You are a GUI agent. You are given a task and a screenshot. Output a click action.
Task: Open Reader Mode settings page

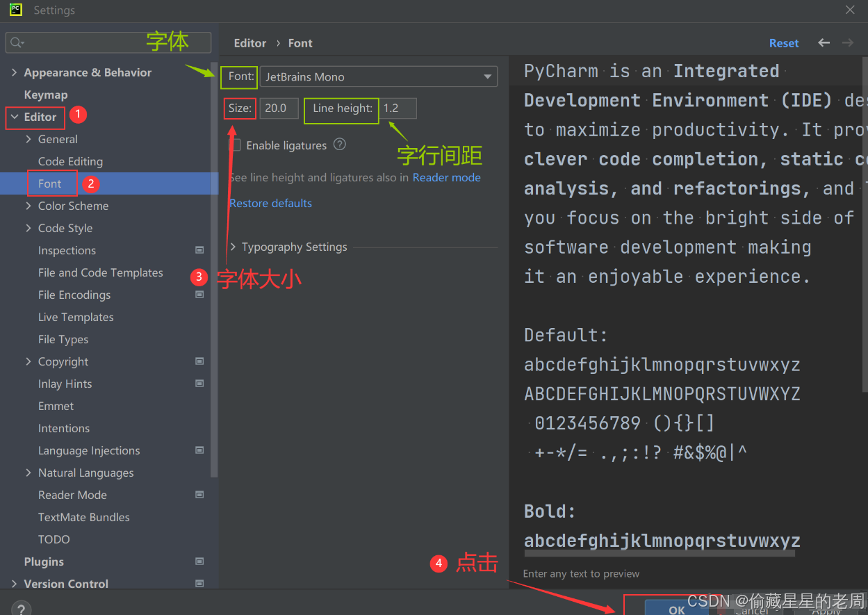click(x=72, y=495)
